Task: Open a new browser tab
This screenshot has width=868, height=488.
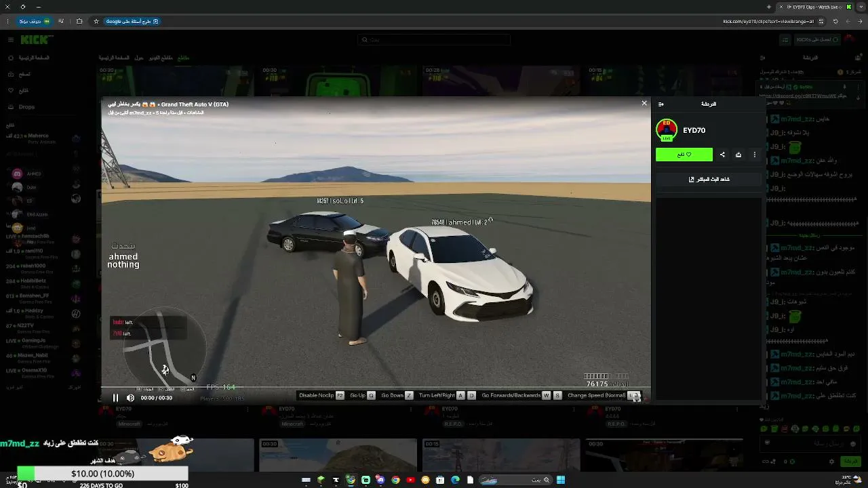Action: 768,7
